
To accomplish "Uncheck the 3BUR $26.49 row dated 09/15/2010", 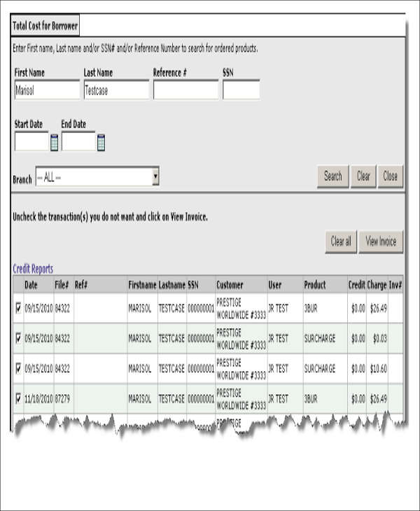I will [x=18, y=307].
